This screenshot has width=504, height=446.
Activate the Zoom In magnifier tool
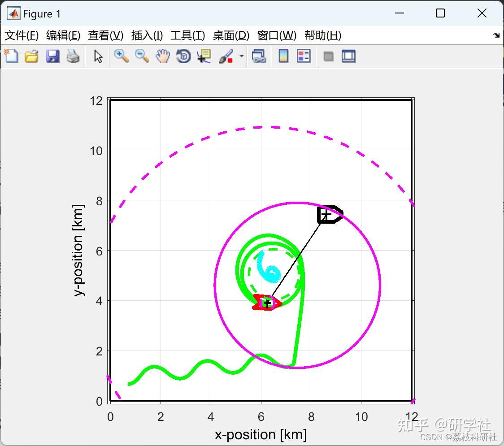(121, 56)
